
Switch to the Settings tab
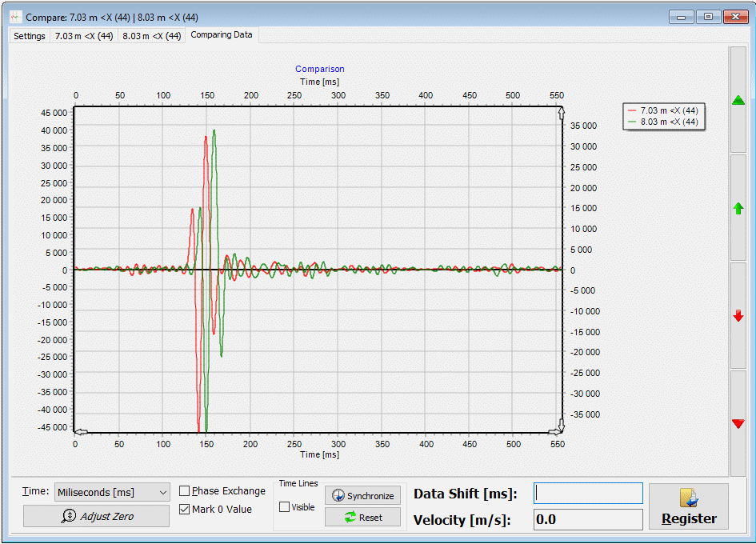tap(30, 36)
